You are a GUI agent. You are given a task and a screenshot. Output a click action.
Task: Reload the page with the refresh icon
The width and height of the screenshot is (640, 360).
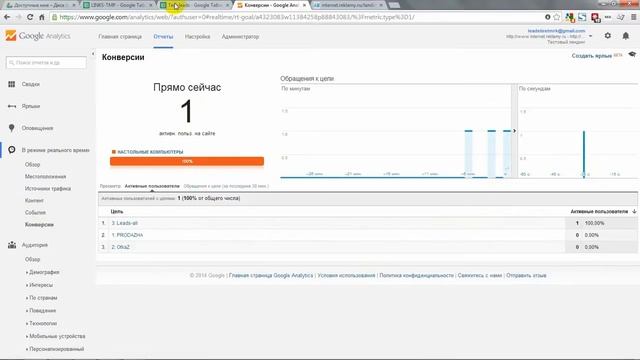(30, 17)
